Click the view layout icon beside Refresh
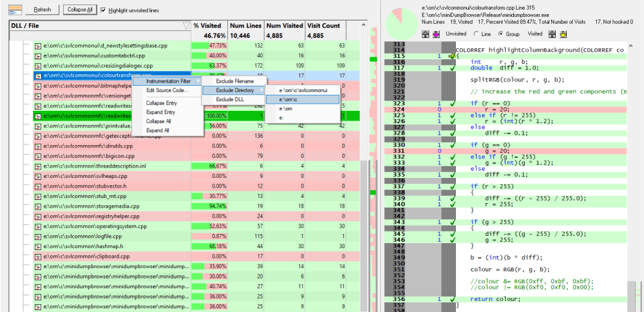Viewport: 644px width, 312px height. [x=15, y=10]
